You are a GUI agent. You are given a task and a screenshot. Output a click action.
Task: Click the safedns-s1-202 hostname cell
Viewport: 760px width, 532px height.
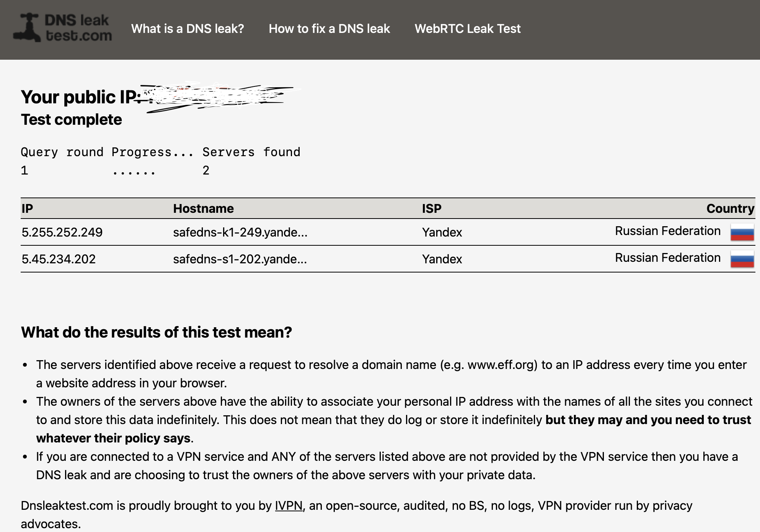coord(240,259)
